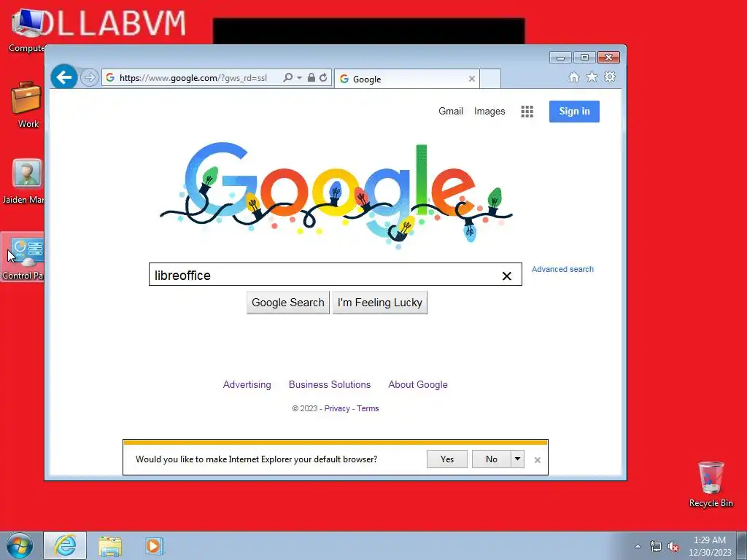Image resolution: width=747 pixels, height=560 pixels.
Task: Select the Control Panel desktop icon
Action: tap(23, 257)
